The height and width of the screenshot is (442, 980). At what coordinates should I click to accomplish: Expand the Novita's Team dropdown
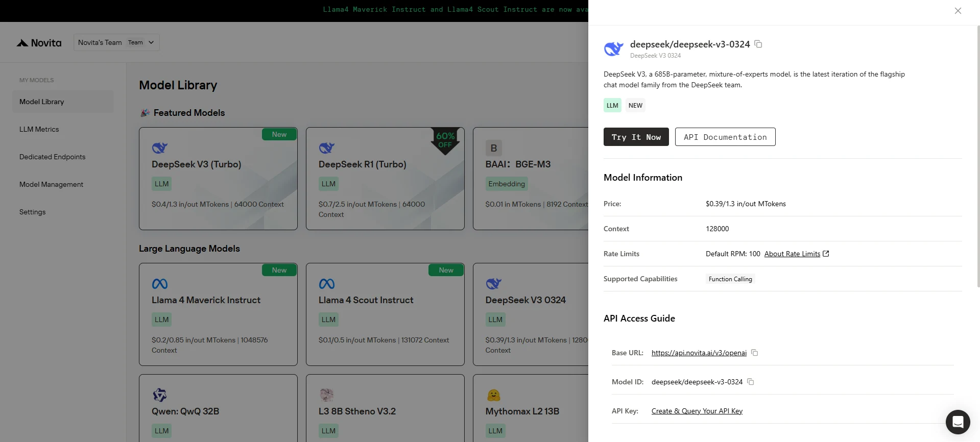116,42
